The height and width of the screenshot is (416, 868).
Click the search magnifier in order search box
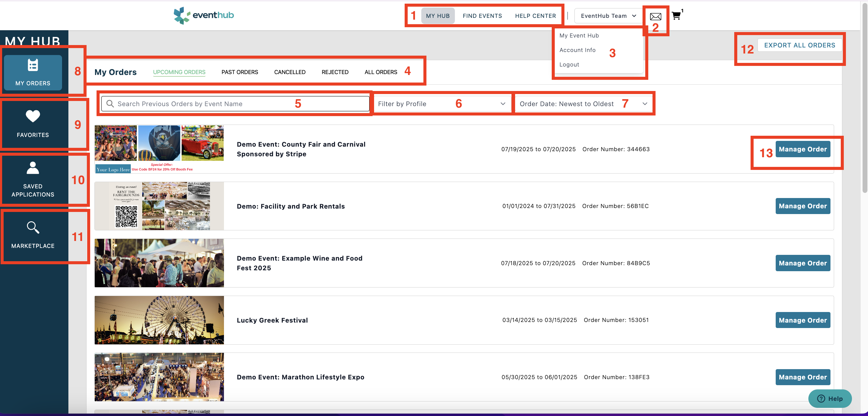[110, 104]
